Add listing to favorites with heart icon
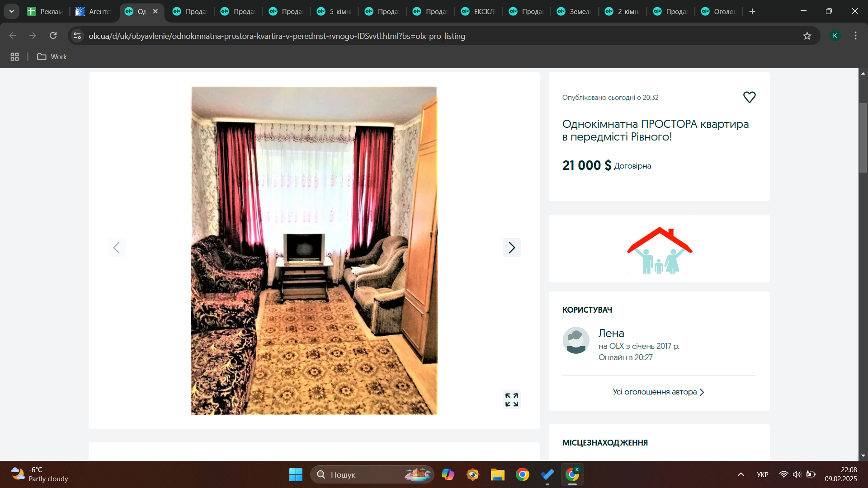868x488 pixels. pyautogui.click(x=749, y=97)
